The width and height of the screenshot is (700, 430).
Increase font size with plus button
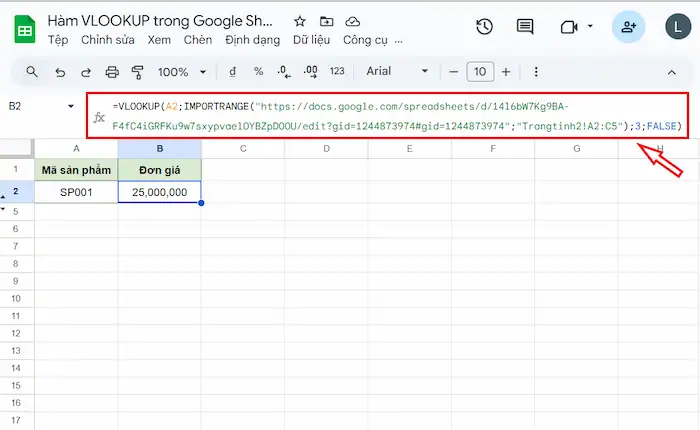pos(506,72)
